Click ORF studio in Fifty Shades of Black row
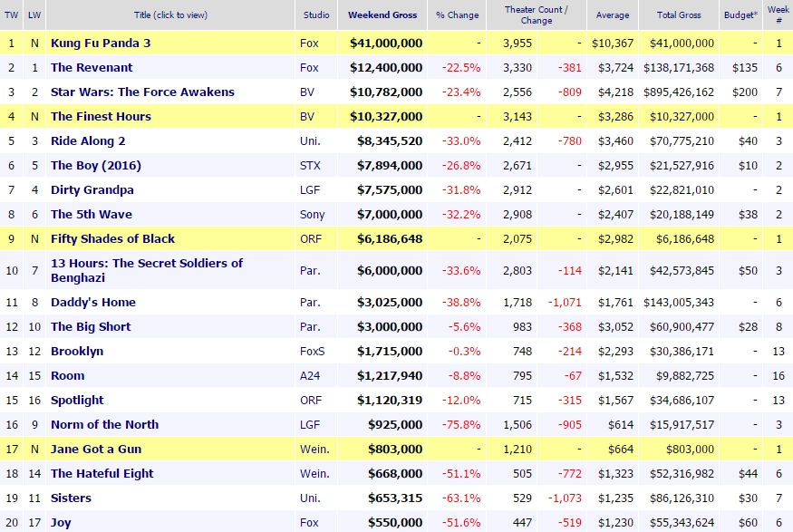 [x=311, y=238]
